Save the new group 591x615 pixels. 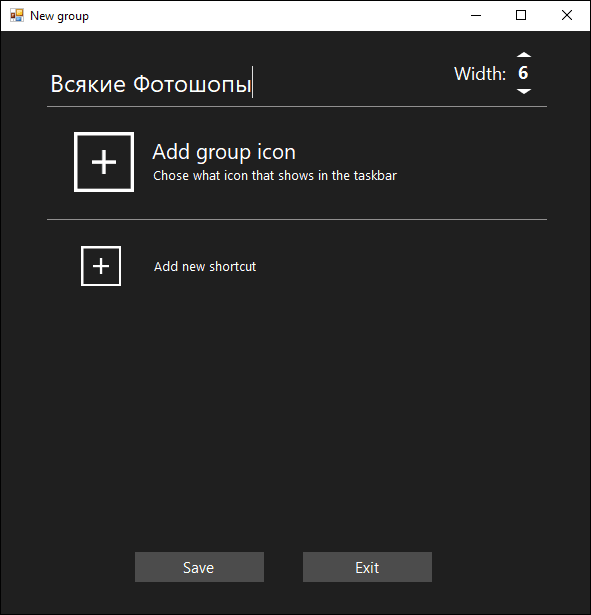pos(199,567)
